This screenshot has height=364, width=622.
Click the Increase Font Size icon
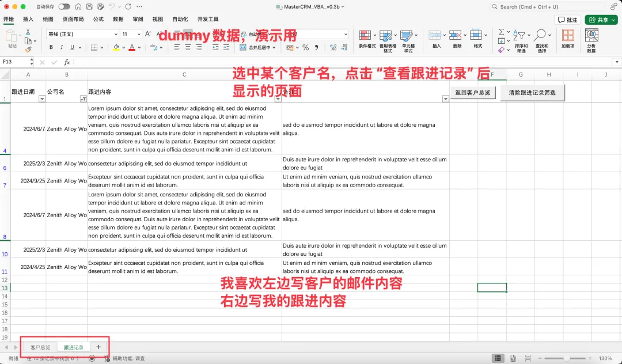(148, 34)
